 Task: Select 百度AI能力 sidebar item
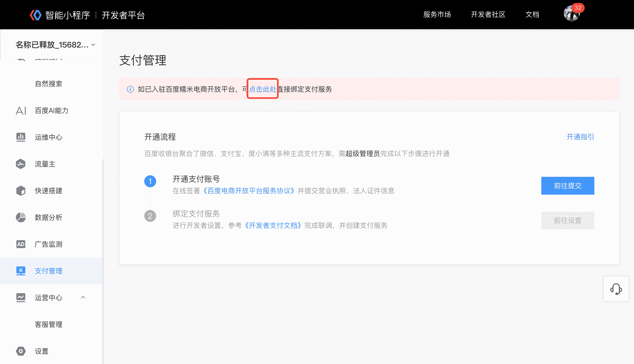point(51,110)
